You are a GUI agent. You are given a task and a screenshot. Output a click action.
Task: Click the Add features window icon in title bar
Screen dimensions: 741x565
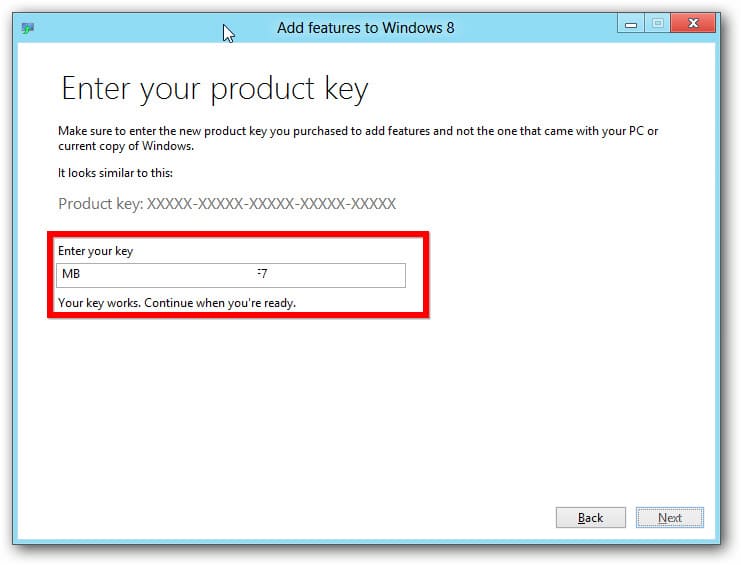(26, 28)
